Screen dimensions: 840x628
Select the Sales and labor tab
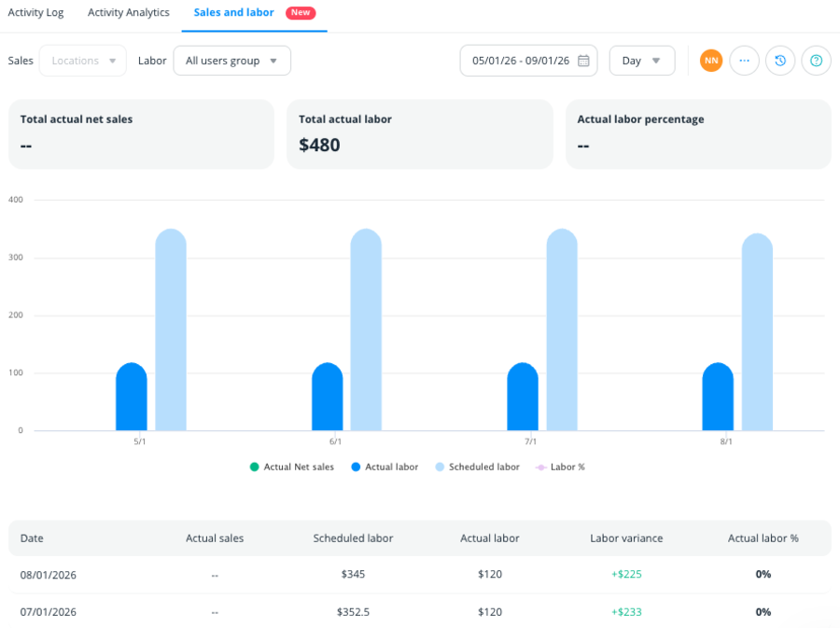pos(233,12)
